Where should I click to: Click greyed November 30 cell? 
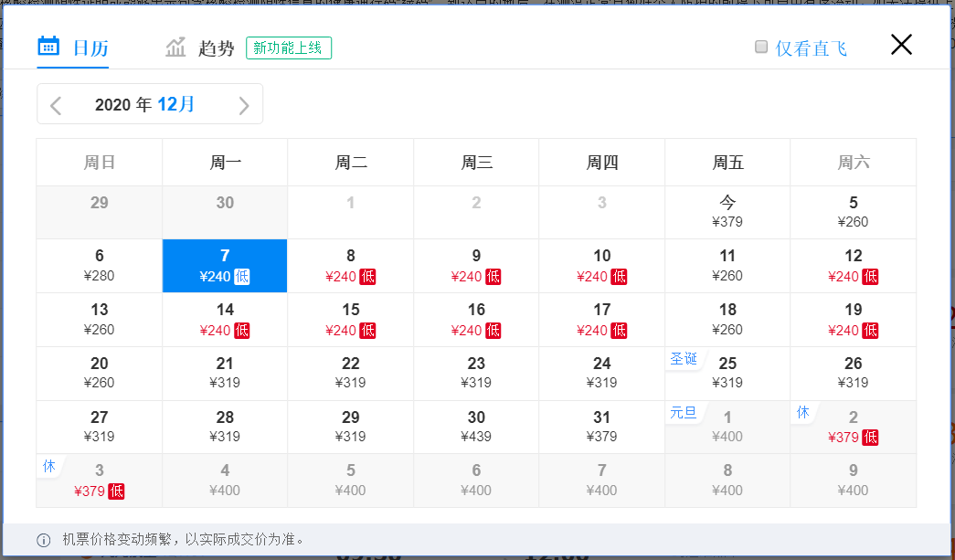coord(225,213)
